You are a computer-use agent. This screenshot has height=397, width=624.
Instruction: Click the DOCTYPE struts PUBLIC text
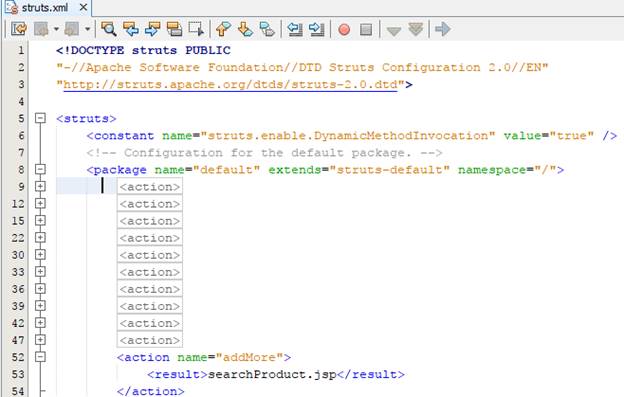pyautogui.click(x=143, y=51)
